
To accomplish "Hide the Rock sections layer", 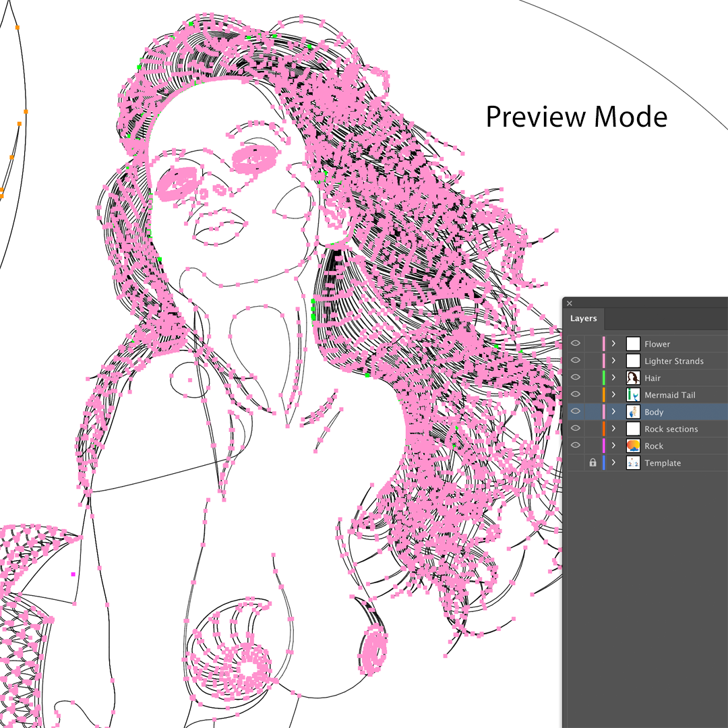I will pyautogui.click(x=575, y=429).
